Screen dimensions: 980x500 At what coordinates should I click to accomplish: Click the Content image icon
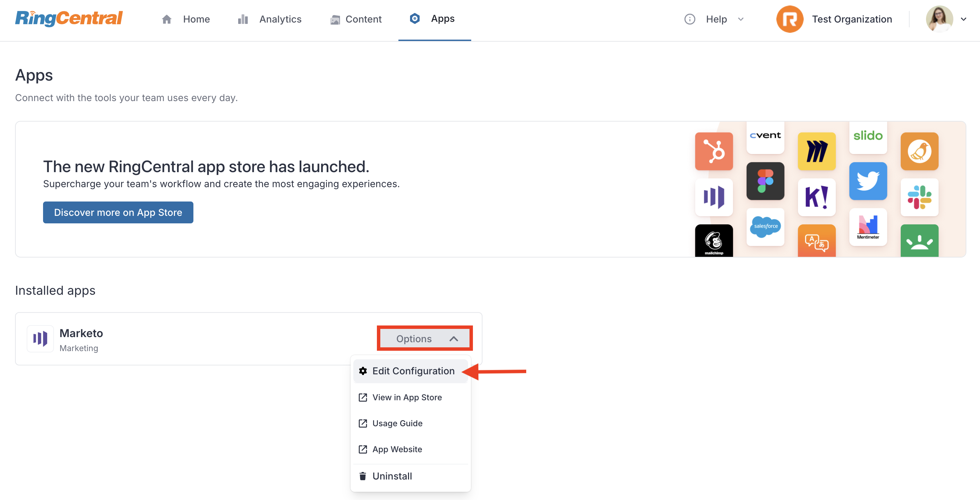[x=335, y=19]
